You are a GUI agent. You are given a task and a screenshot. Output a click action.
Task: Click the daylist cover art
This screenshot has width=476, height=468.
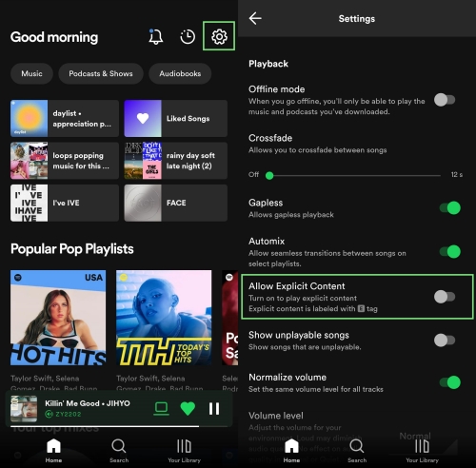click(x=30, y=119)
